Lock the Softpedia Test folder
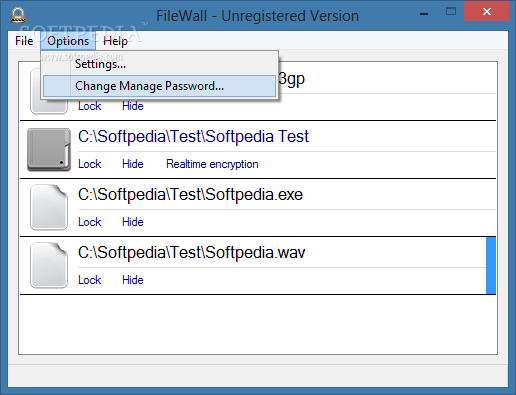Image resolution: width=516 pixels, height=395 pixels. pyautogui.click(x=90, y=164)
